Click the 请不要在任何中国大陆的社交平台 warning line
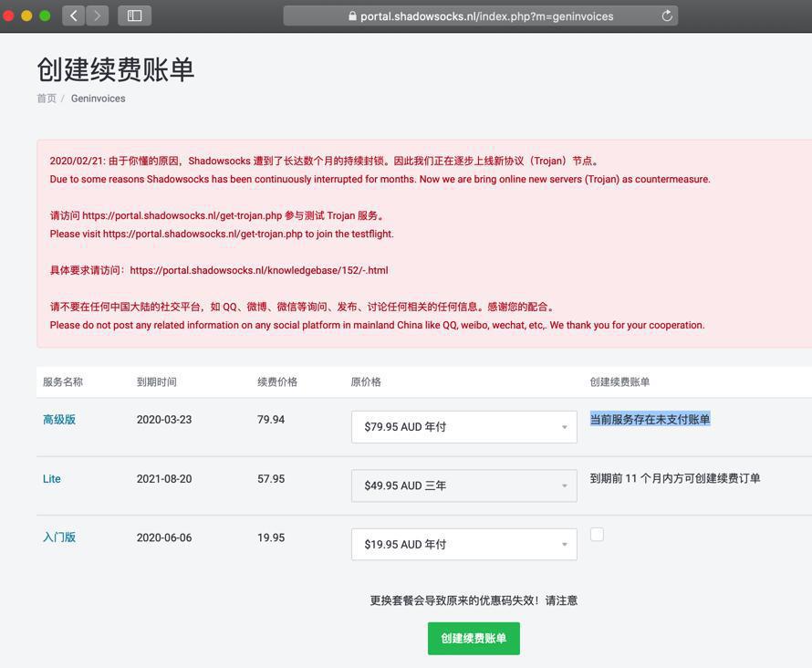Image resolution: width=812 pixels, height=668 pixels. coord(302,307)
